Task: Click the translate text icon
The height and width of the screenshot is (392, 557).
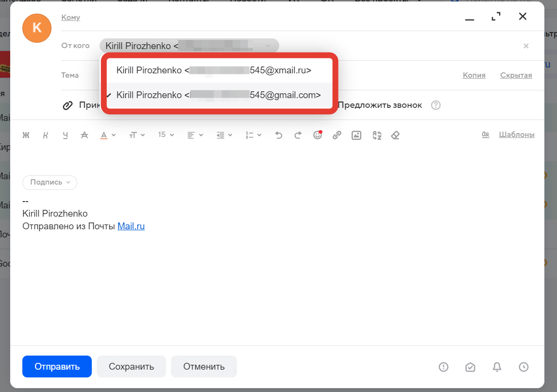Action: point(377,135)
